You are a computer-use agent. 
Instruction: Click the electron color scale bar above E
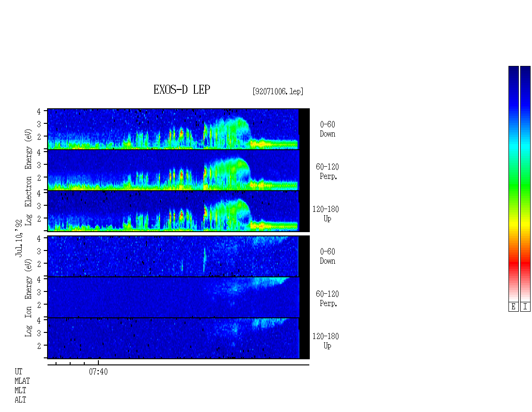[513, 184]
